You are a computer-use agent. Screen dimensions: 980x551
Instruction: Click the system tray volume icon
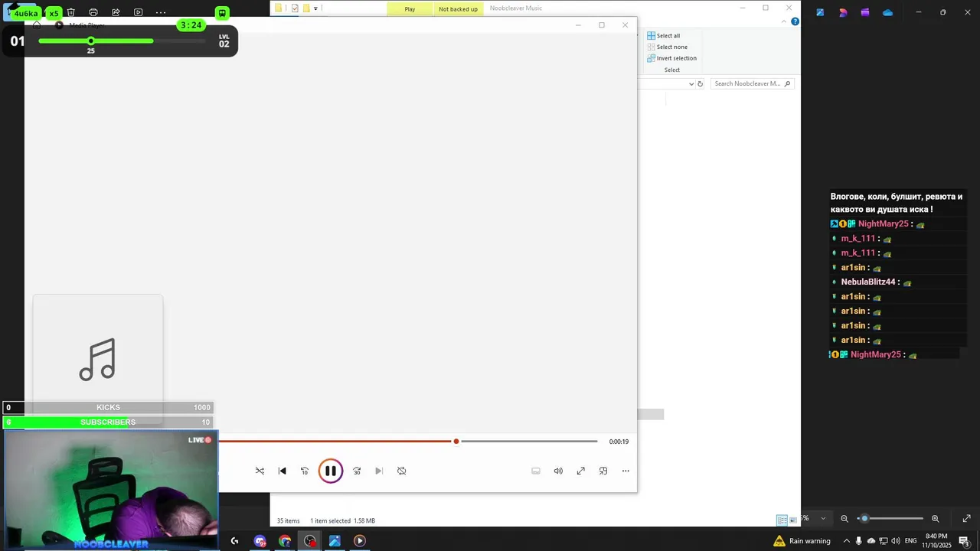click(x=895, y=541)
